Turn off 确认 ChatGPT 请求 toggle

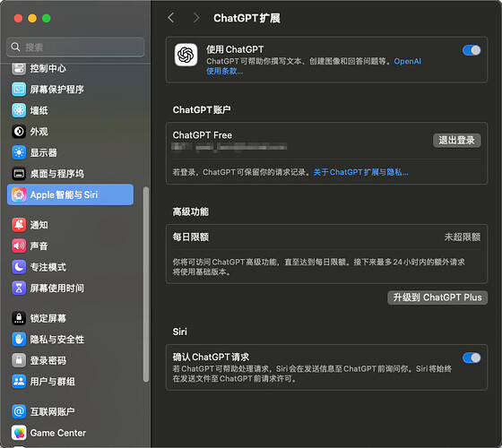click(472, 358)
